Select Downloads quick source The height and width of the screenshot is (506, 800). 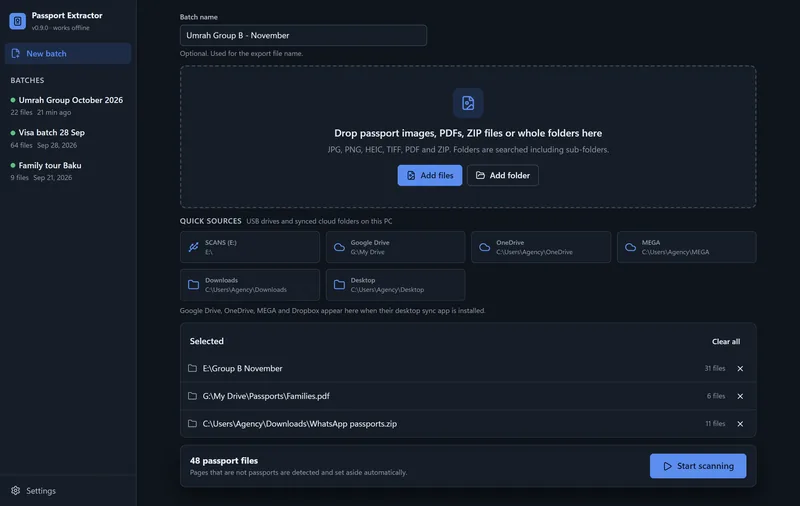tap(250, 285)
